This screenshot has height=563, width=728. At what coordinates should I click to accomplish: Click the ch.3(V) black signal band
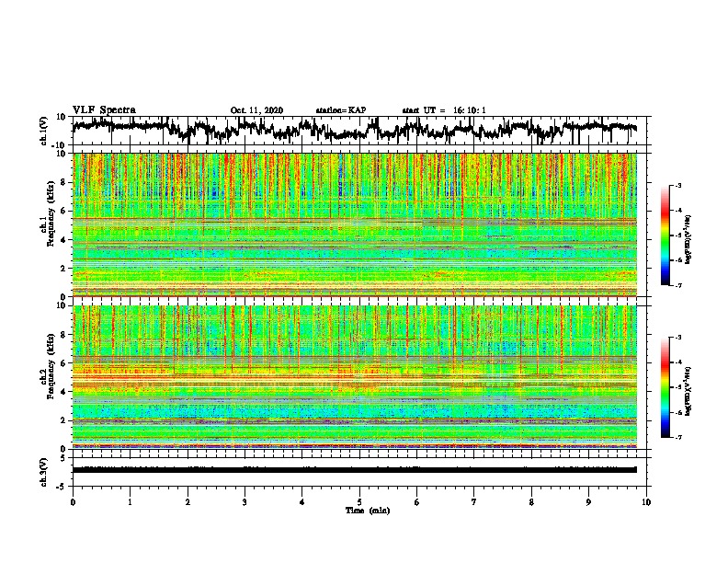[x=355, y=470]
